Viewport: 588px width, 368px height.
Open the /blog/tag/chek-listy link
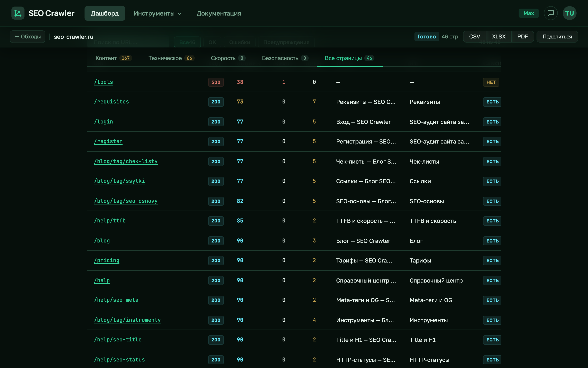(126, 161)
